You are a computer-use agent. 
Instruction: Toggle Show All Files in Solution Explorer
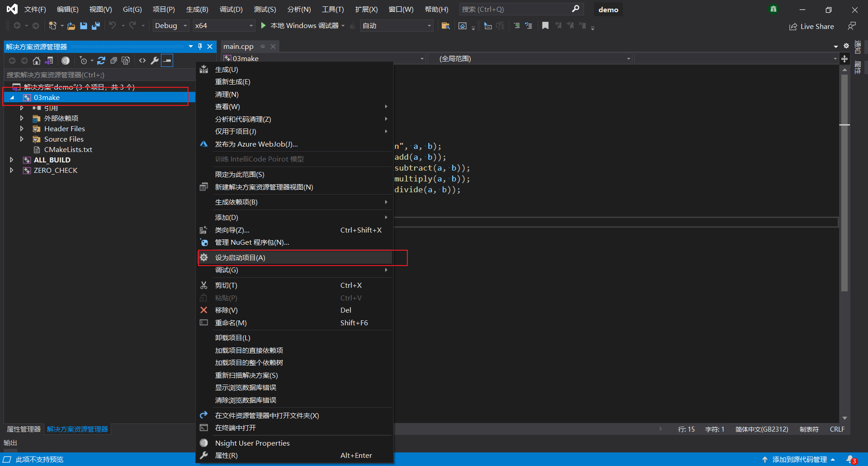126,61
